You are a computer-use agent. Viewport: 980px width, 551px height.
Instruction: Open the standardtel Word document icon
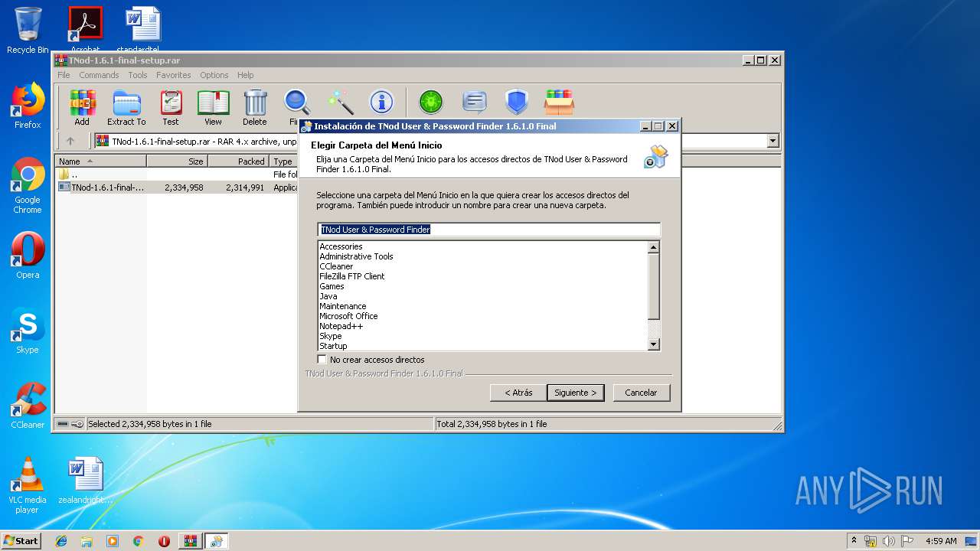pyautogui.click(x=143, y=31)
